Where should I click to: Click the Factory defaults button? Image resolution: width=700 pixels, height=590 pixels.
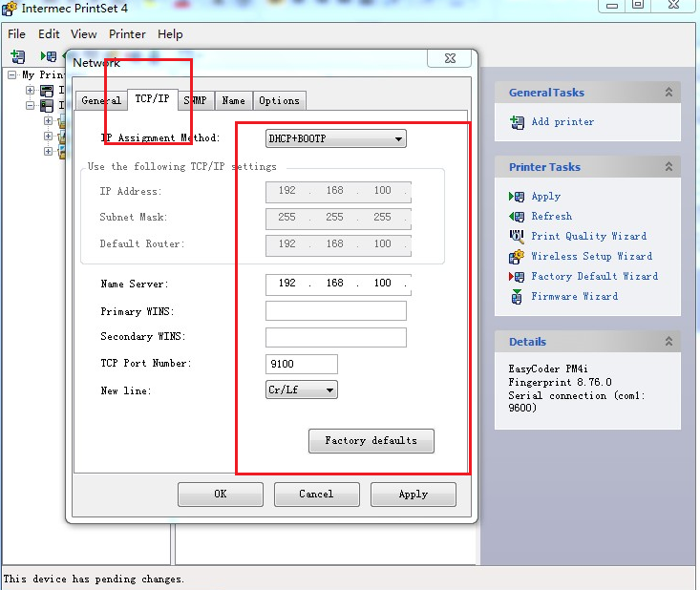point(371,441)
